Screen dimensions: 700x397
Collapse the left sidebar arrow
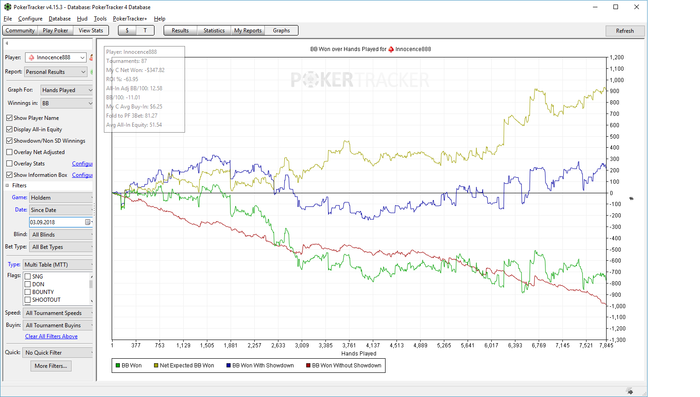pos(7,43)
